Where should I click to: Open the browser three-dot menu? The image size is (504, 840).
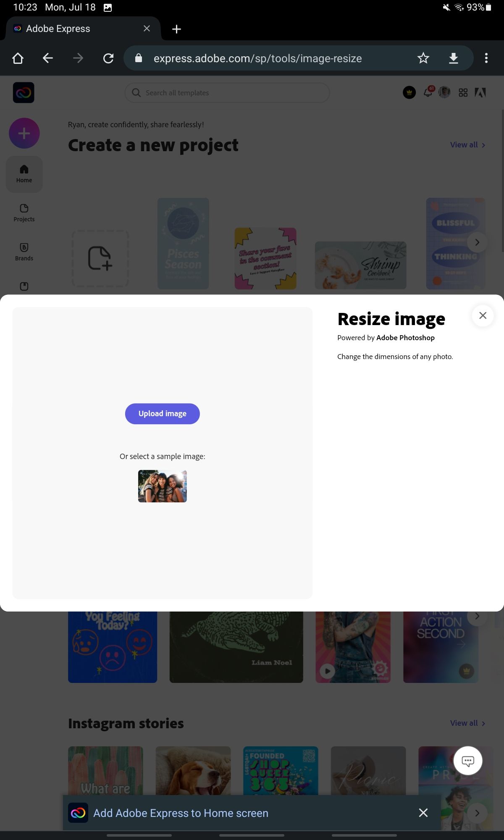[x=486, y=58]
